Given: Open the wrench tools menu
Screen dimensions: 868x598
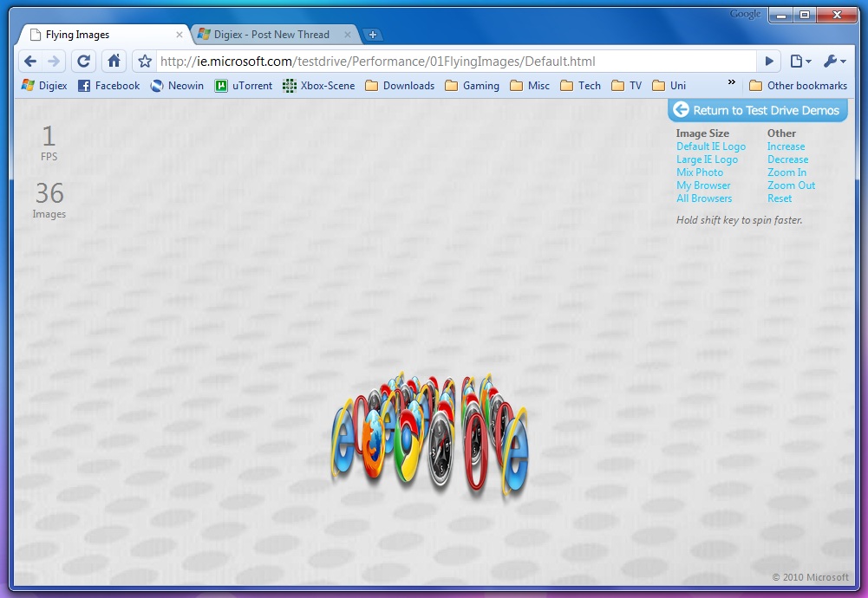Looking at the screenshot, I should 834,62.
